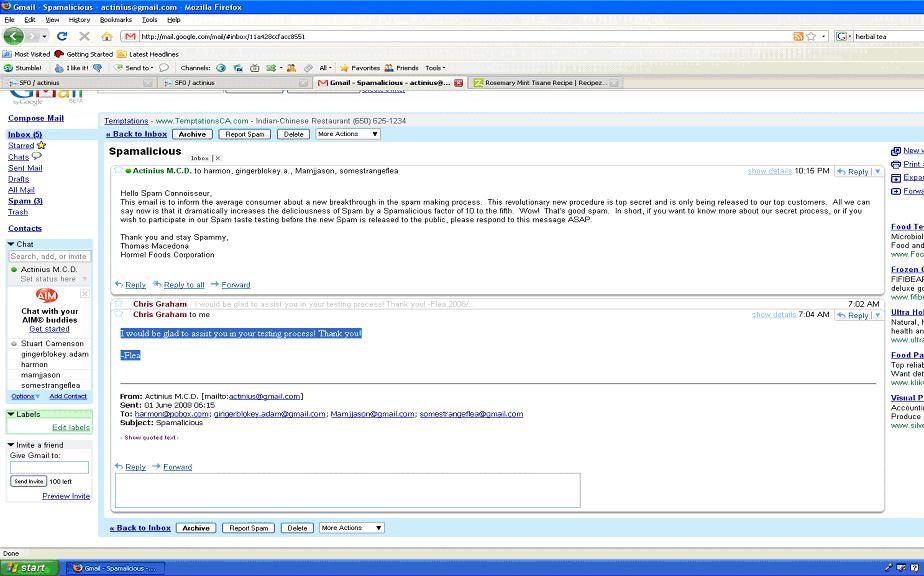The image size is (924, 576).
Task: Close the AIM buddies promo box
Action: pyautogui.click(x=84, y=294)
